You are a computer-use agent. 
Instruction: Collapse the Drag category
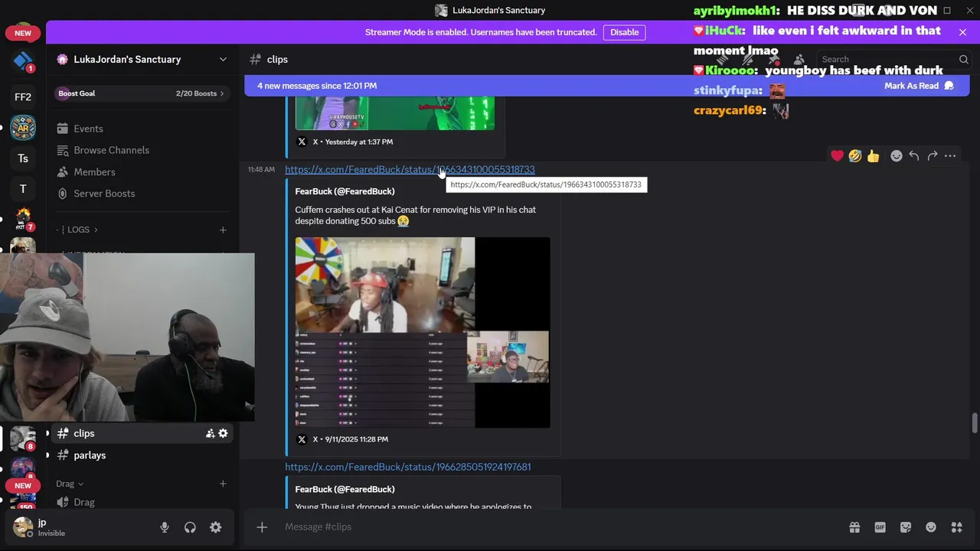pos(69,484)
